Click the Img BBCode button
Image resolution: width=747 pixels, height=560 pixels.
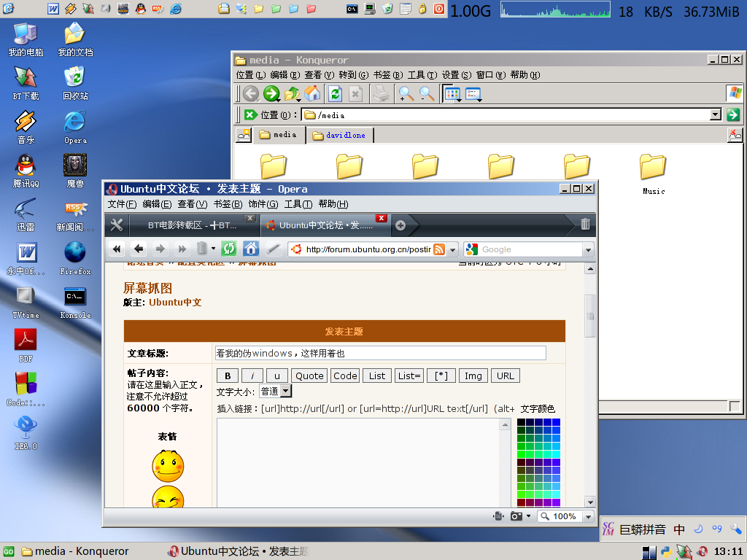click(473, 376)
